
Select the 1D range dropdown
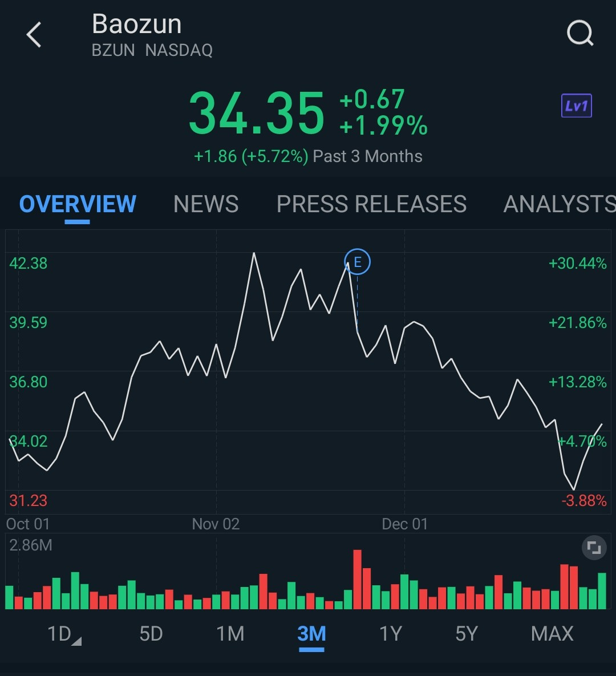pyautogui.click(x=64, y=634)
